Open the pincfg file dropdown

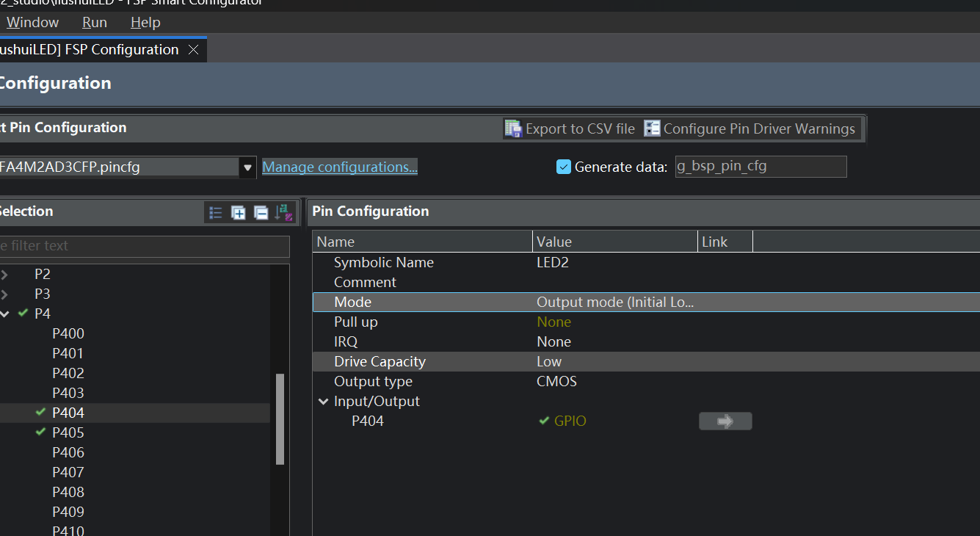(x=247, y=167)
